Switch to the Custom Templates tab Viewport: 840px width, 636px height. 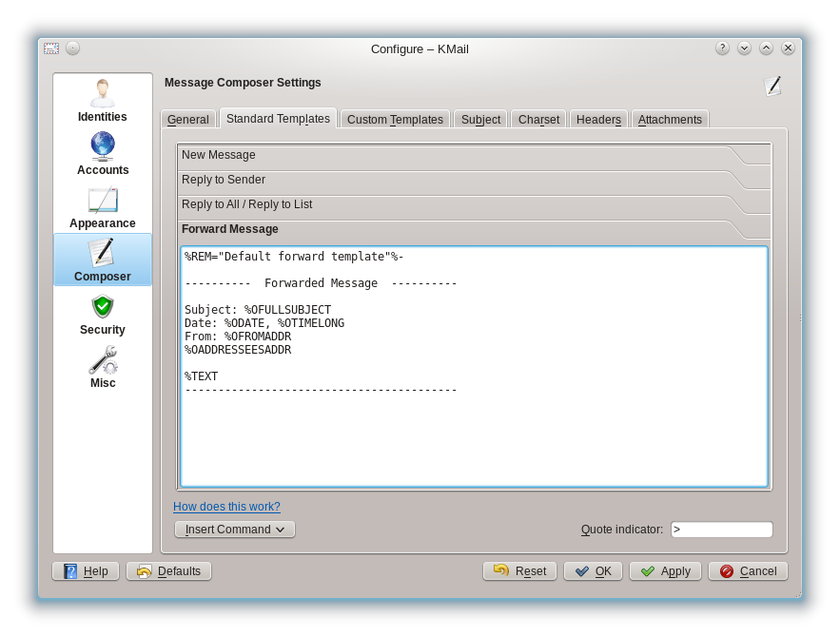click(395, 119)
